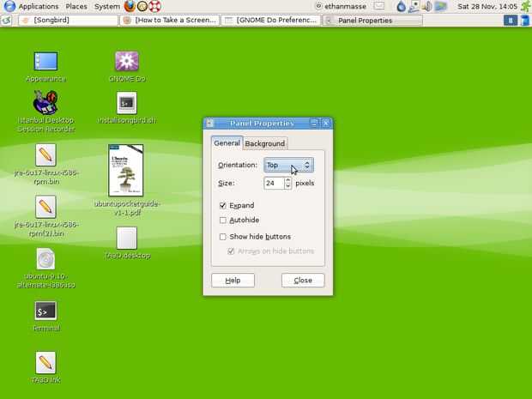Open the Applications menu

pyautogui.click(x=39, y=7)
